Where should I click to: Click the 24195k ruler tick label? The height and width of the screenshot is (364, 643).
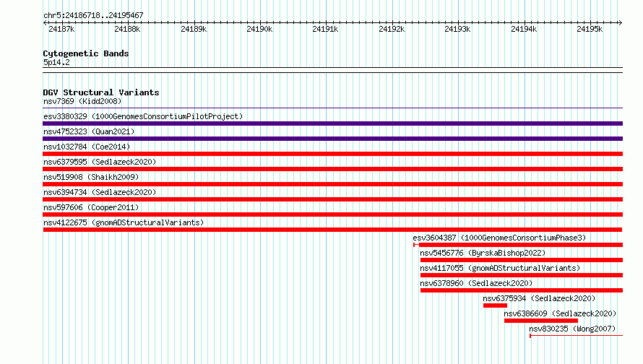[590, 29]
